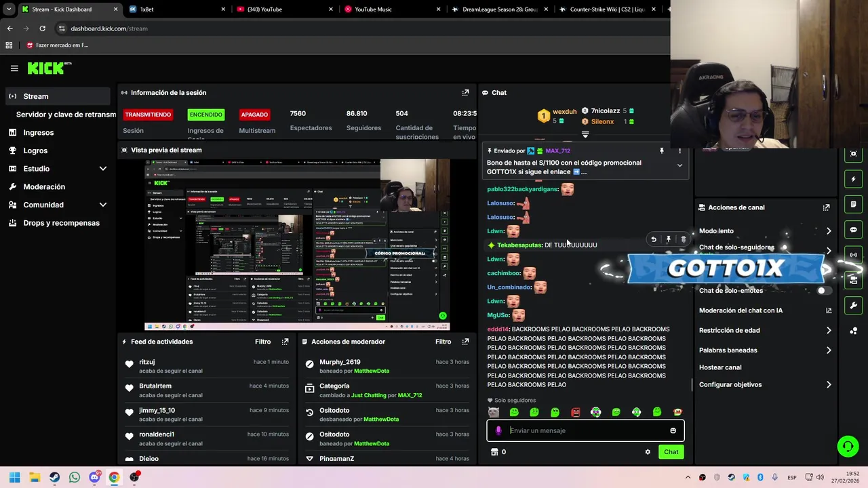
Task: Click the pin icon on pinned message
Action: point(662,151)
